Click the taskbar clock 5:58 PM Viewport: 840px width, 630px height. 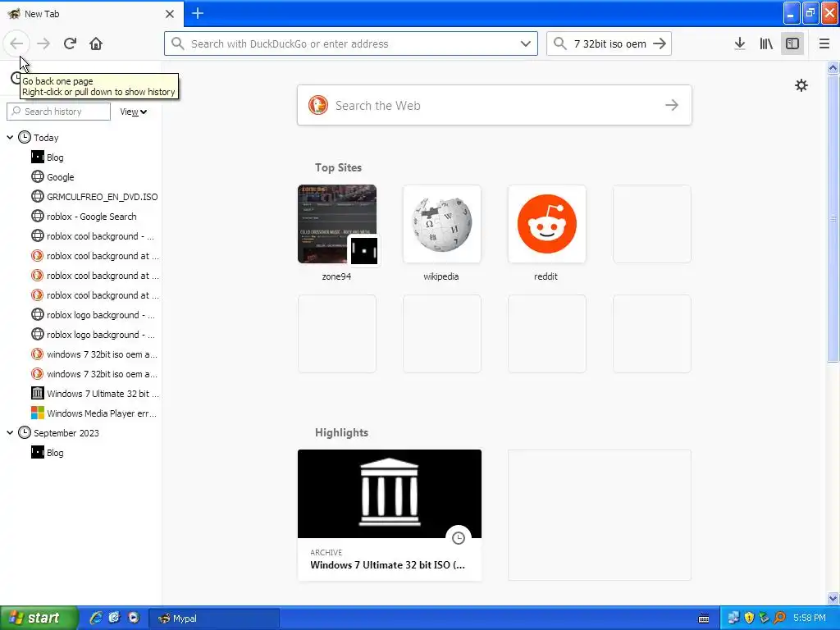tap(810, 618)
